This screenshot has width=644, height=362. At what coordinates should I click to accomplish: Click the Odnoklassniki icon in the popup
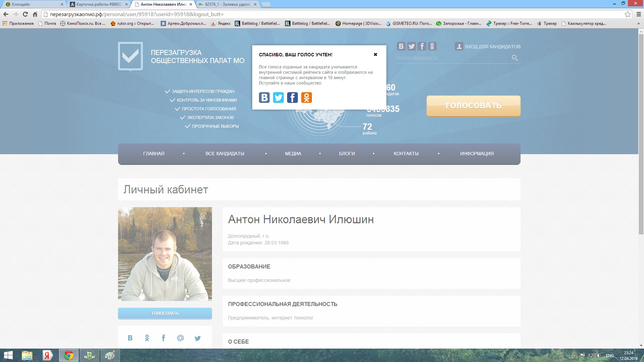306,98
